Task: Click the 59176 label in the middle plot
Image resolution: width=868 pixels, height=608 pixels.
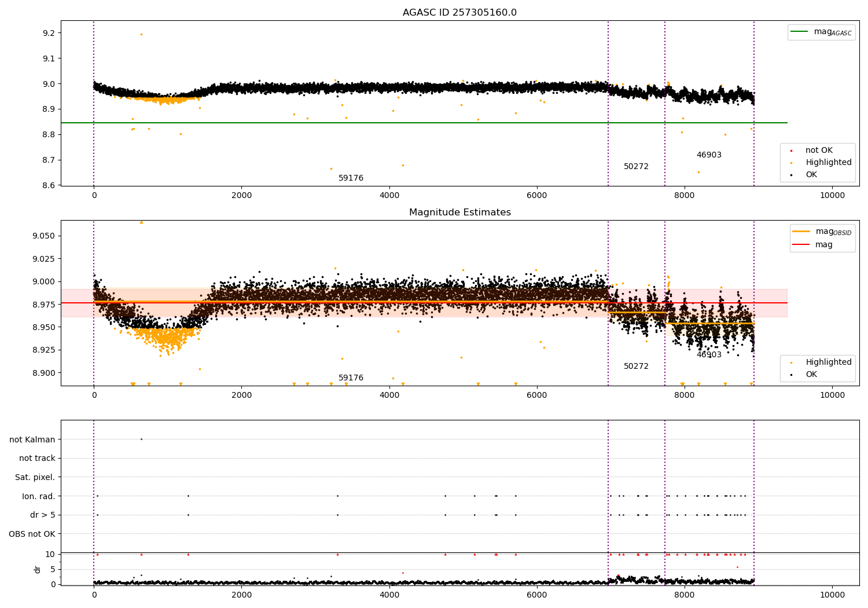Action: point(351,378)
